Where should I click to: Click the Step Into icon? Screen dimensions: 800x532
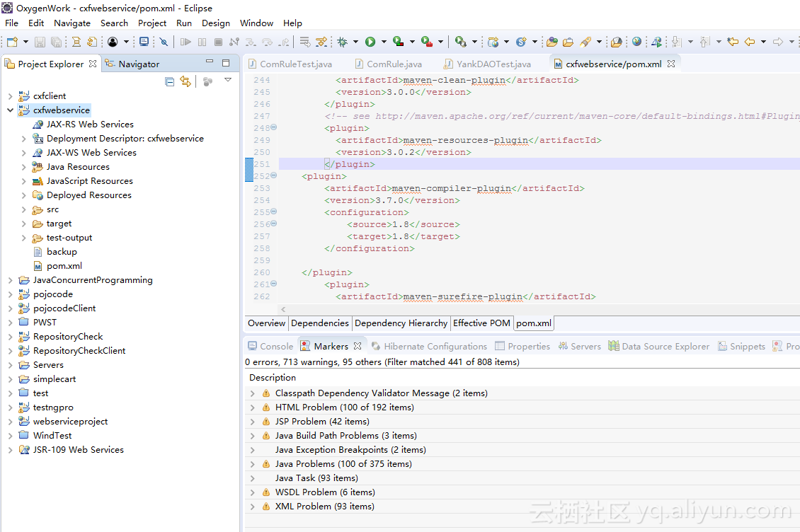(x=251, y=42)
